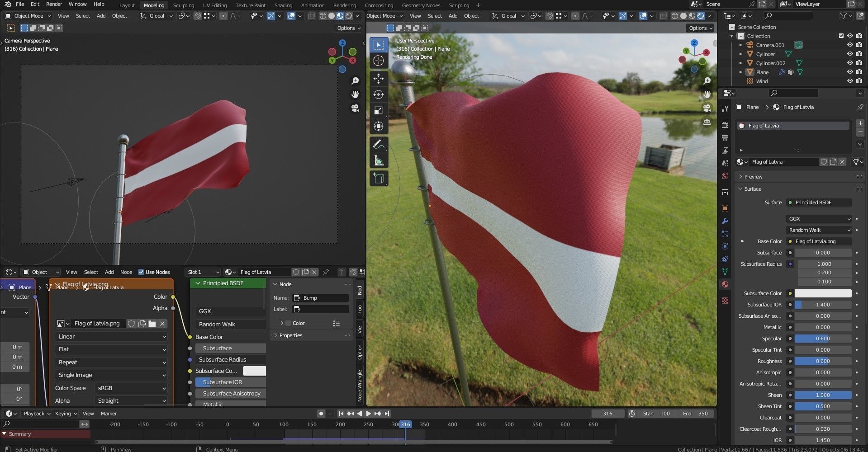
Task: Select the Move tool in right viewport
Action: click(x=379, y=79)
